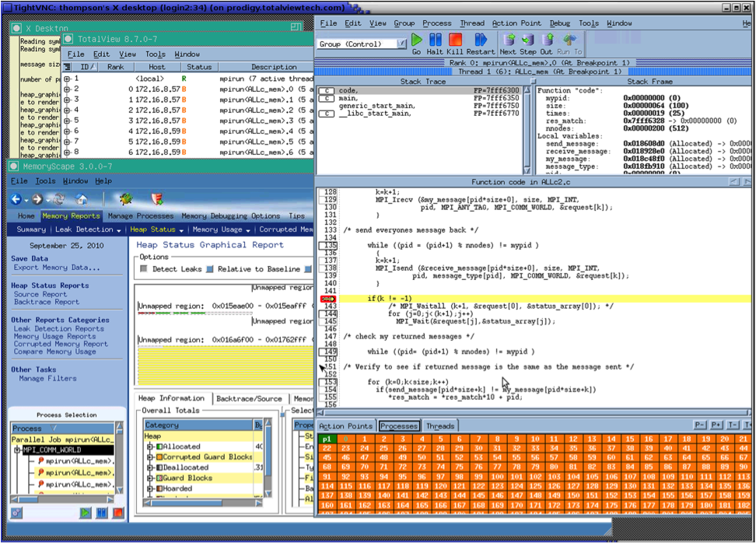
Task: Toggle the Relative to Baseline checkbox
Action: point(209,269)
